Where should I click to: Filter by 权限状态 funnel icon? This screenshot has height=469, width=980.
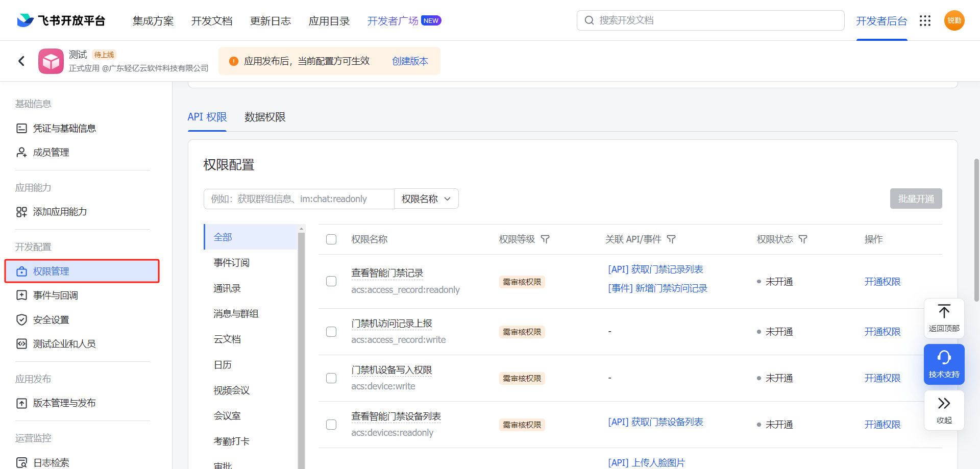tap(803, 239)
